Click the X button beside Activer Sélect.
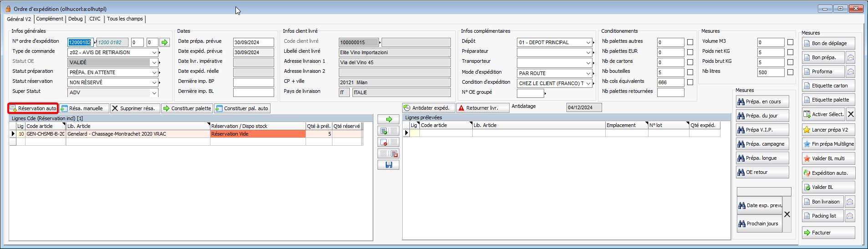868x249 pixels. point(851,114)
